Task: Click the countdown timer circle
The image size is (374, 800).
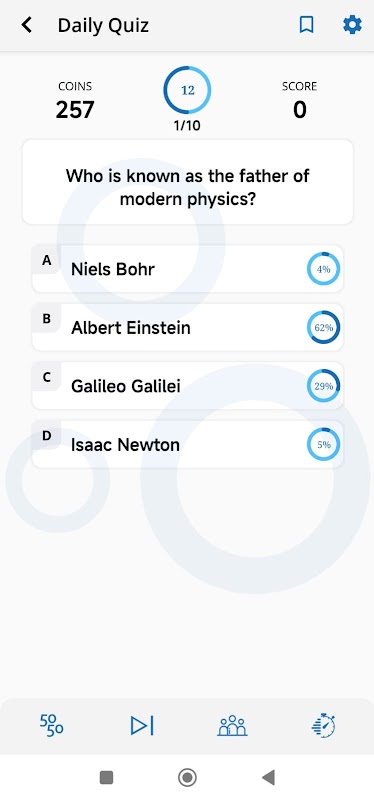Action: click(187, 90)
